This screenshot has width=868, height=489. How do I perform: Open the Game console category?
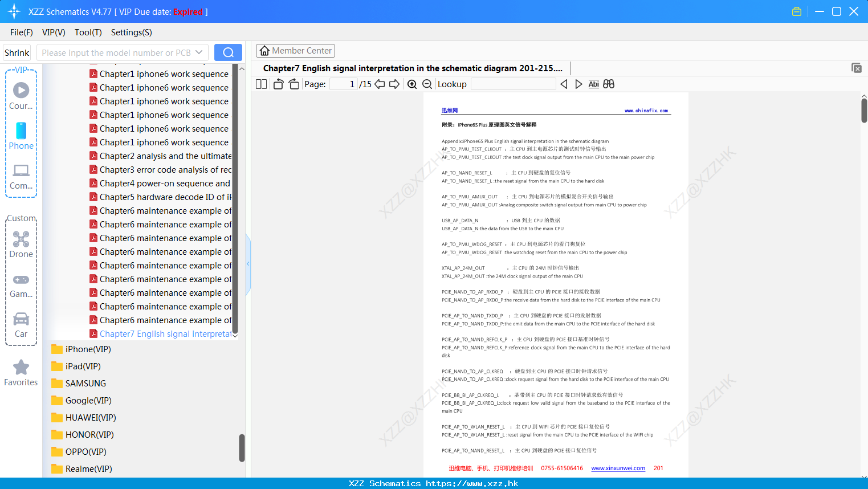pyautogui.click(x=21, y=286)
